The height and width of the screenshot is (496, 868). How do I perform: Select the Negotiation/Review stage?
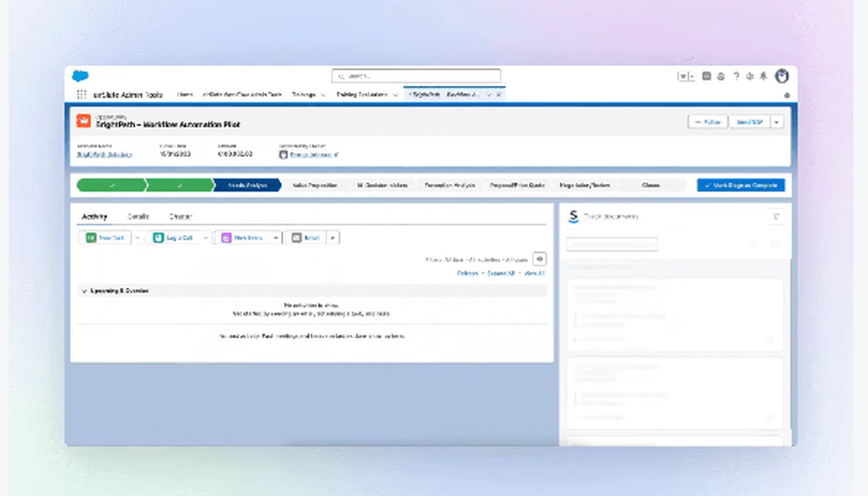coord(585,186)
